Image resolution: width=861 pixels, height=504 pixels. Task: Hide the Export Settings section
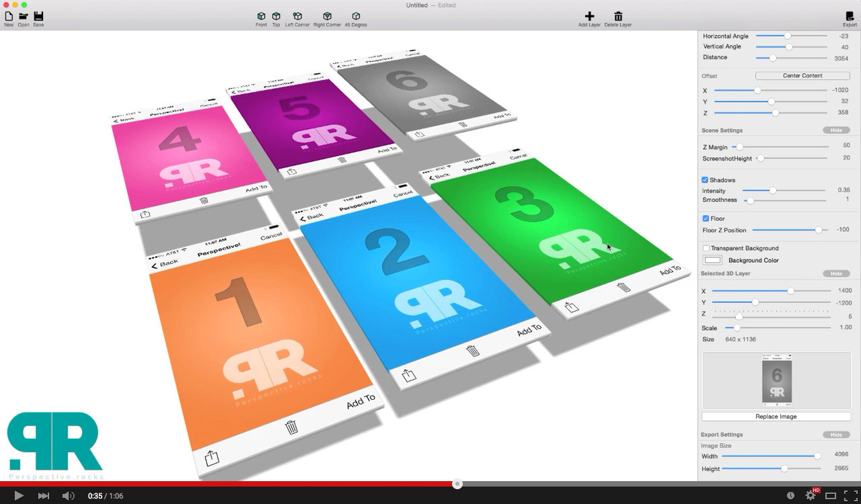pyautogui.click(x=836, y=435)
